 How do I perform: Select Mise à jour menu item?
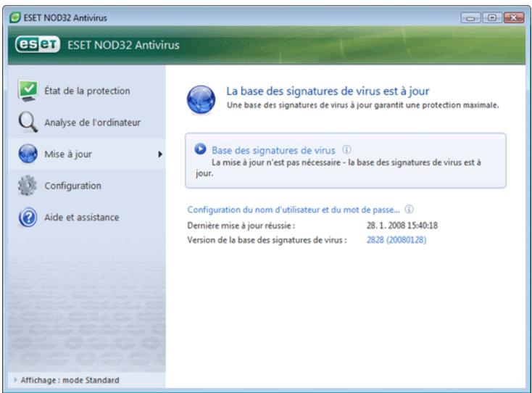87,154
